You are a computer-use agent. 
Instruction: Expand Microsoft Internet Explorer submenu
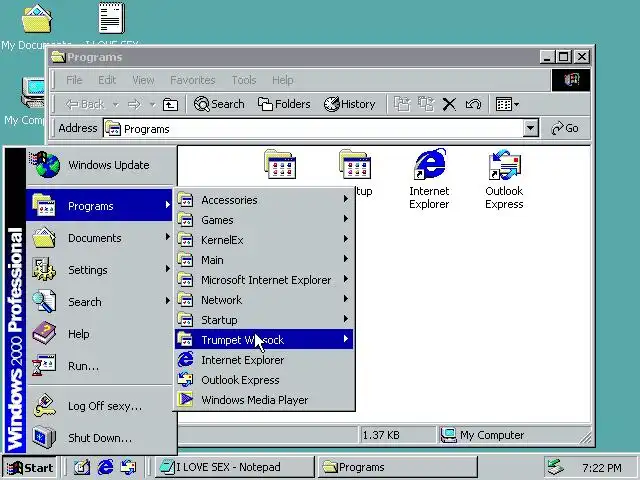coord(264,280)
